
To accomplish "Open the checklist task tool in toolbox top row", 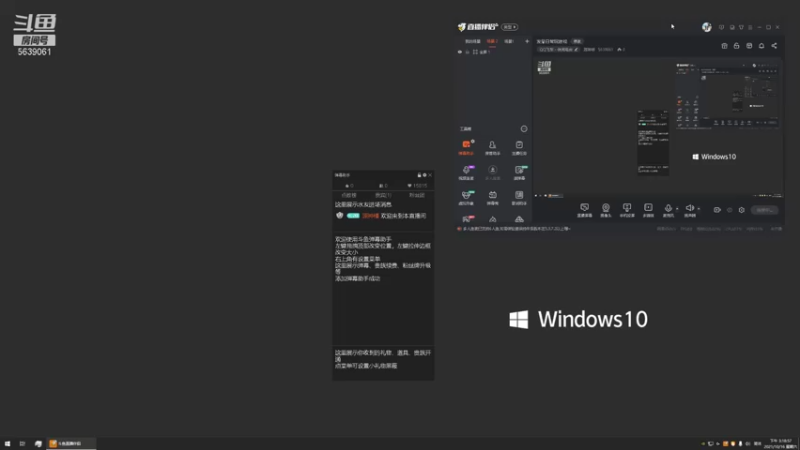I will (519, 147).
